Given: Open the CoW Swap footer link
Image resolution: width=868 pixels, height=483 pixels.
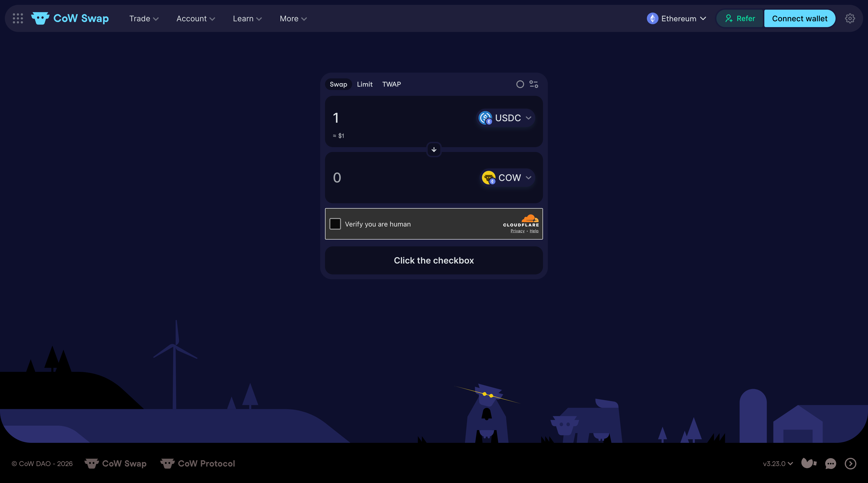Looking at the screenshot, I should 116,463.
